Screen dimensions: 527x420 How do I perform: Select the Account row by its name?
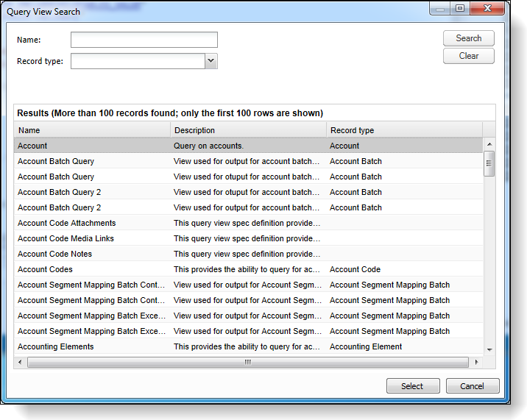32,146
